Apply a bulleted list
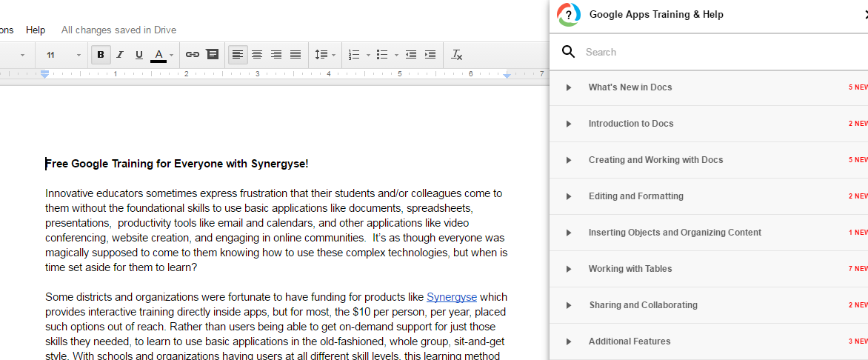The image size is (868, 360). click(x=382, y=55)
